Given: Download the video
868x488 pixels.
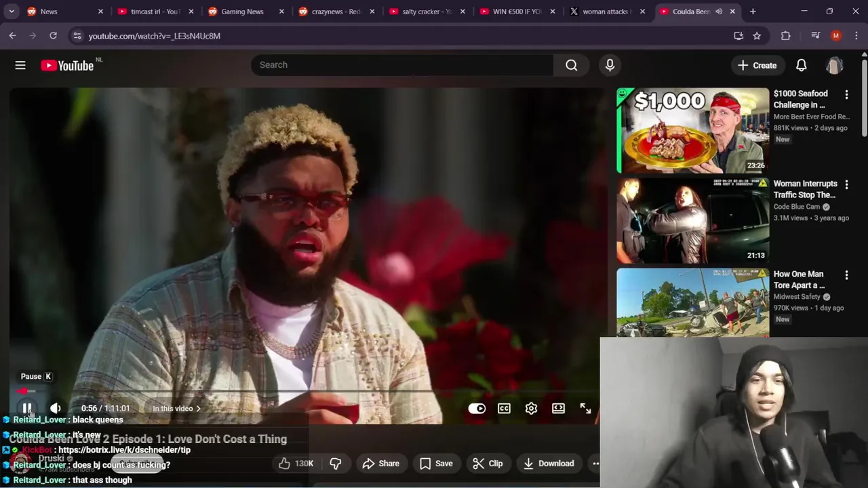Looking at the screenshot, I should (x=549, y=464).
